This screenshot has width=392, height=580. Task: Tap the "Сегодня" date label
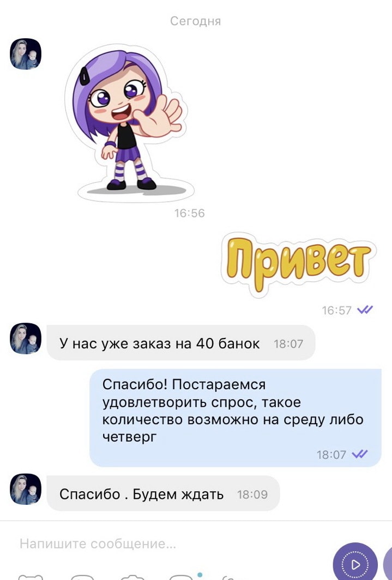tap(196, 21)
